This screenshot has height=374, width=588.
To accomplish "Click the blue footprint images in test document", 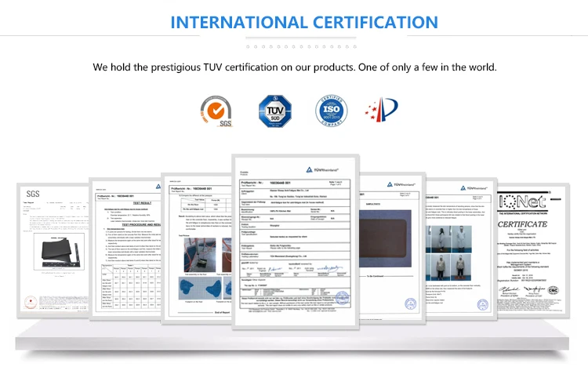I will [x=205, y=288].
